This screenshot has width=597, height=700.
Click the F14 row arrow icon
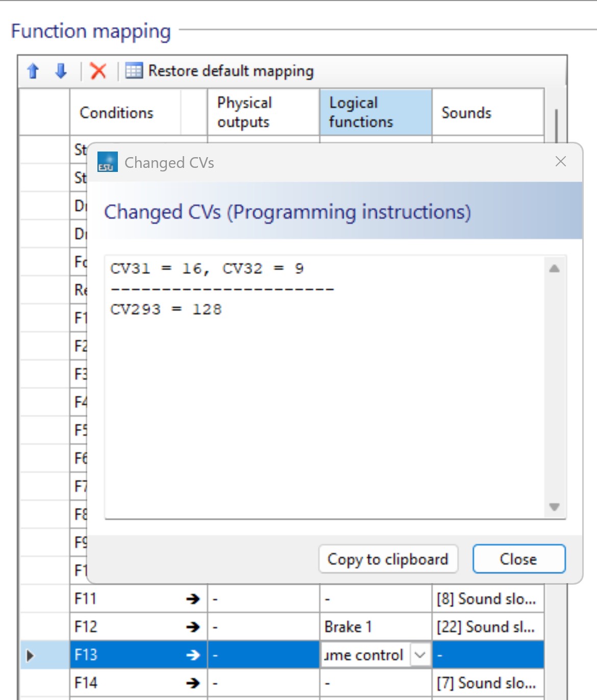pos(193,683)
